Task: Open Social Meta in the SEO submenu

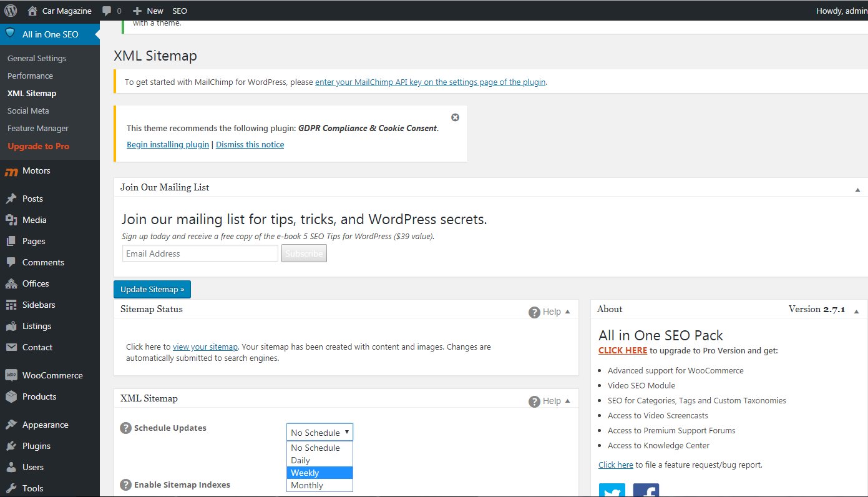Action: [x=28, y=111]
